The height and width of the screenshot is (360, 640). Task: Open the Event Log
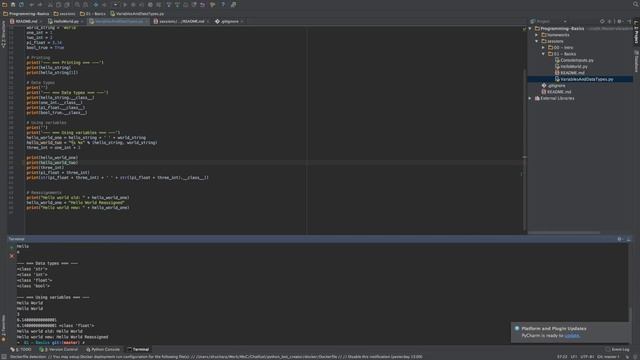617,349
